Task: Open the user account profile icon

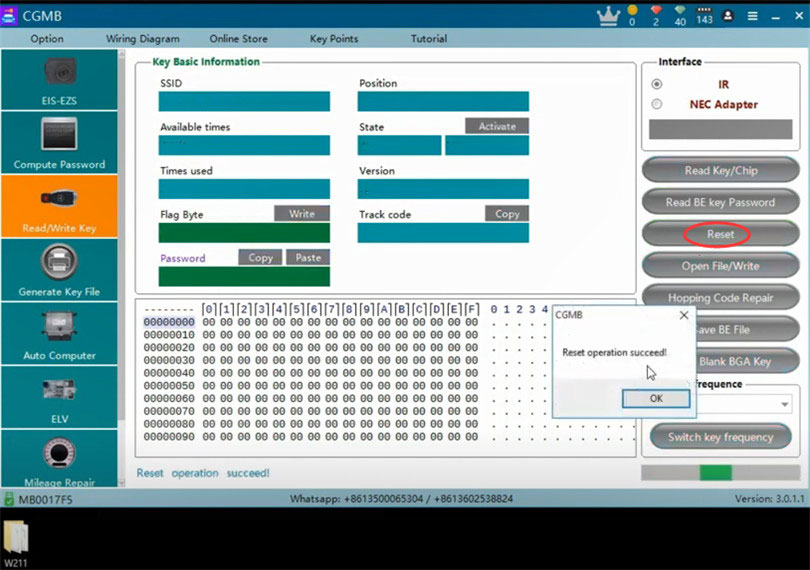Action: (x=728, y=16)
